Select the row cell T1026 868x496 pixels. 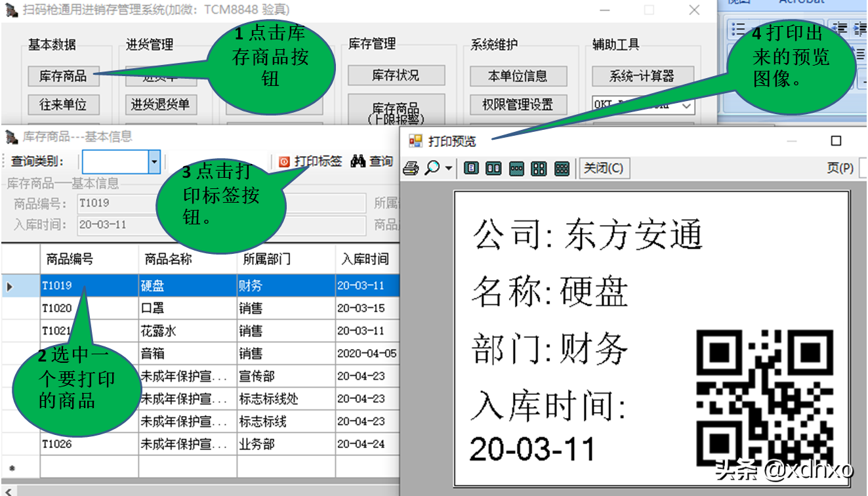click(x=89, y=444)
